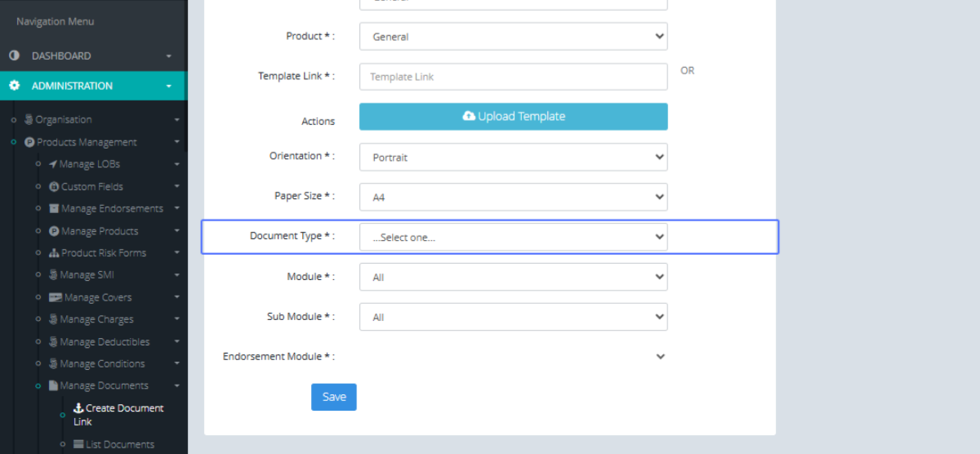Click the Manage Documents file icon

click(54, 385)
